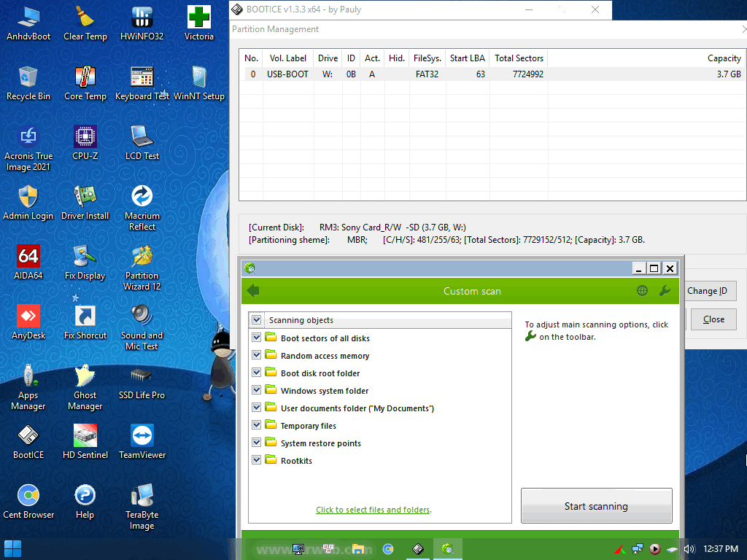Open AIDA64 from the desktop

point(28,262)
